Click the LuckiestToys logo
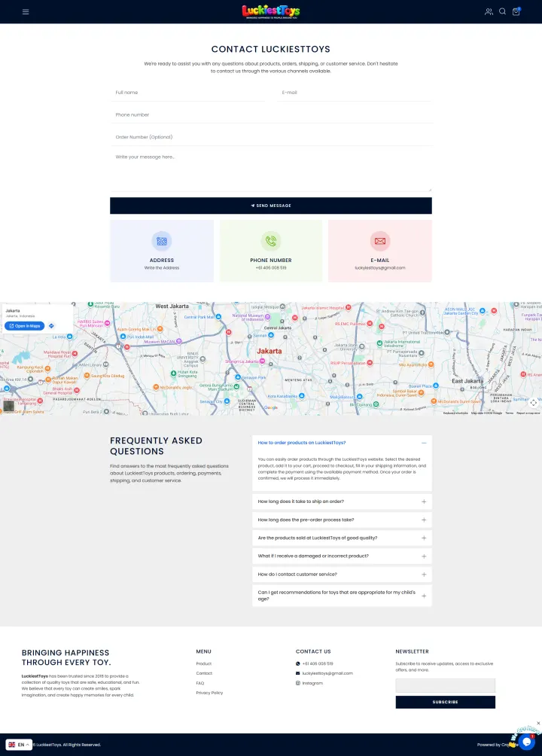 pos(271,11)
